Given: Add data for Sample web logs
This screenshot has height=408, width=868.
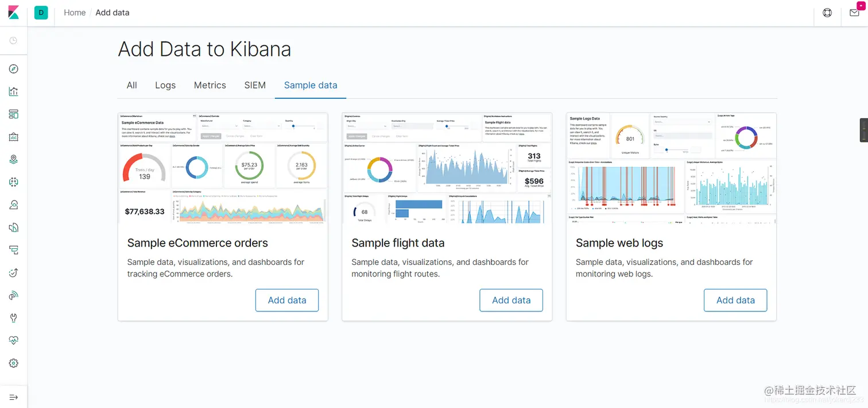Looking at the screenshot, I should pos(735,300).
